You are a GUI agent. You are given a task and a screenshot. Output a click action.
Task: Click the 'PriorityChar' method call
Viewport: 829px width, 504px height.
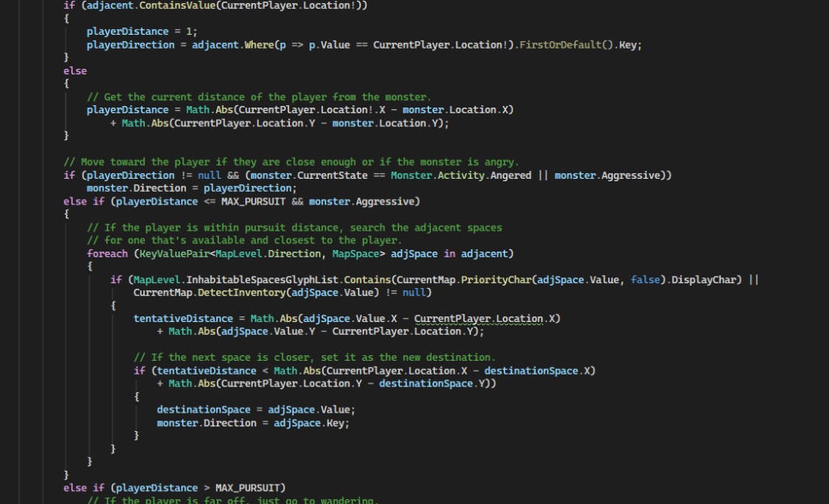click(x=496, y=279)
